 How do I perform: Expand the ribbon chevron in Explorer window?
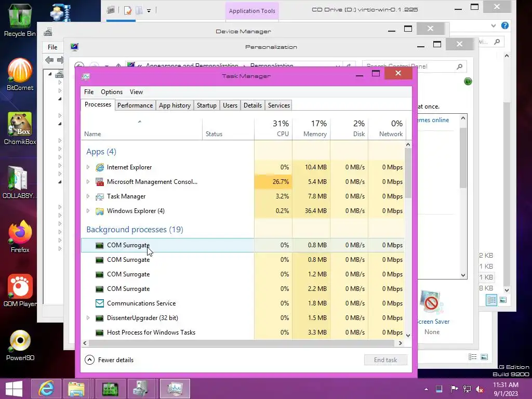[494, 25]
